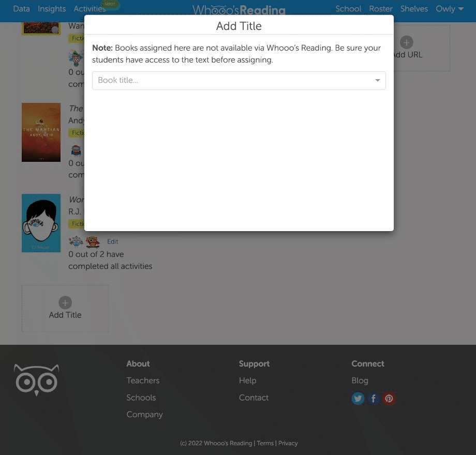Open the Terms link

coord(265,443)
